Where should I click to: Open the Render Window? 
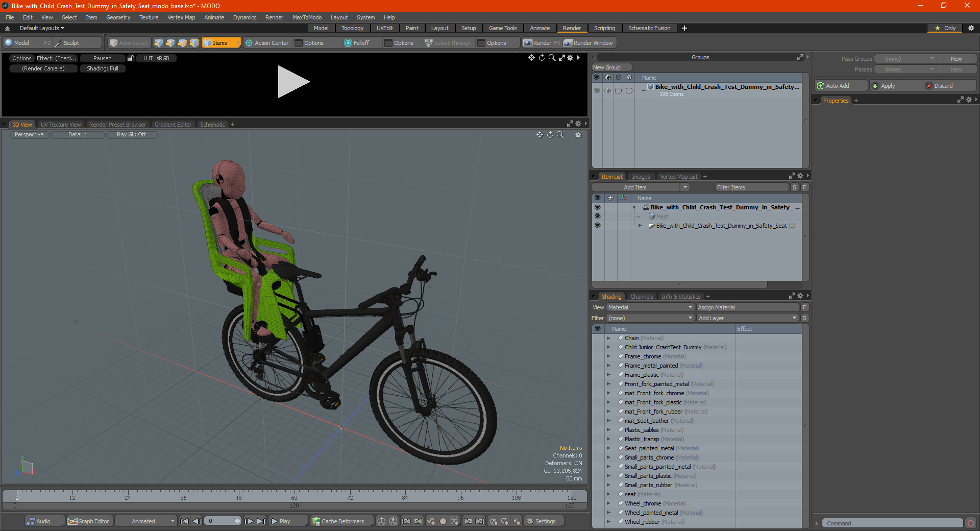point(589,43)
